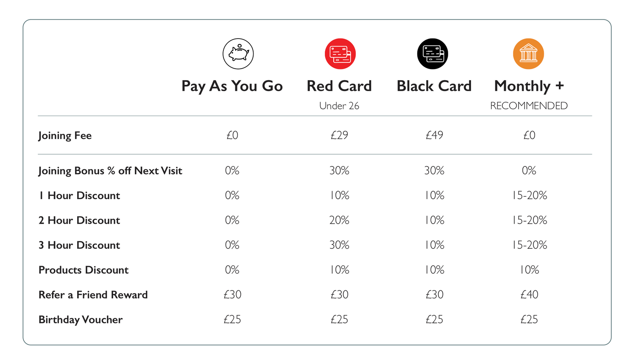Choose the Black Card plan heading
636x364 pixels.
pyautogui.click(x=434, y=86)
